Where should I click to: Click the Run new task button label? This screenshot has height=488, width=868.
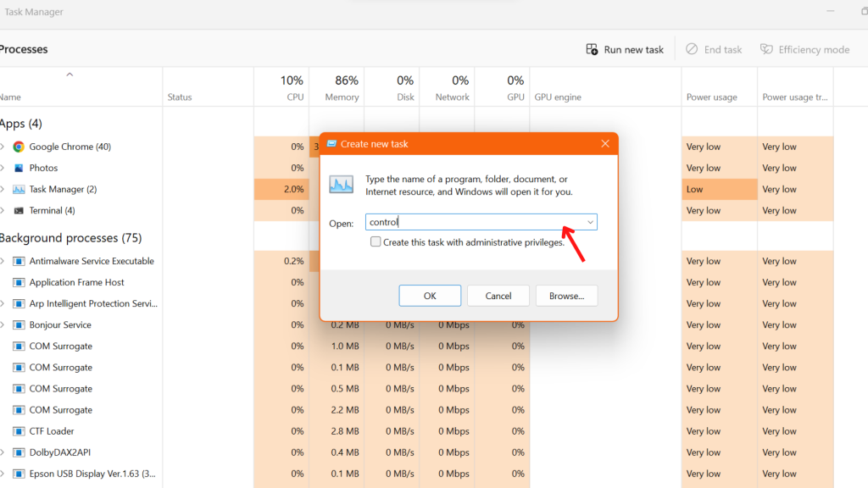pos(633,50)
